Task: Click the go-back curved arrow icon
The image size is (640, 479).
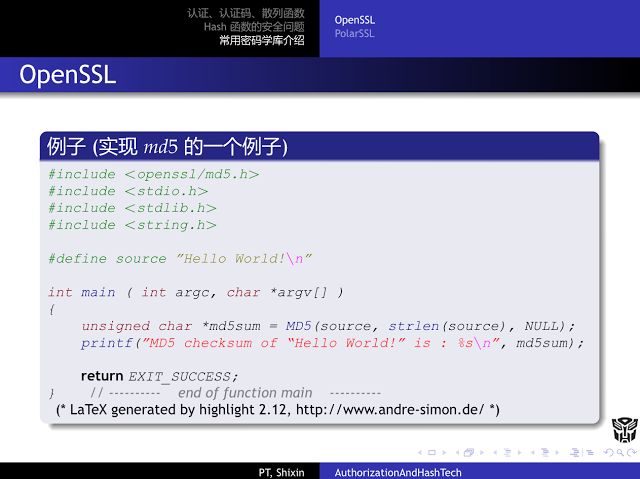Action: (609, 452)
